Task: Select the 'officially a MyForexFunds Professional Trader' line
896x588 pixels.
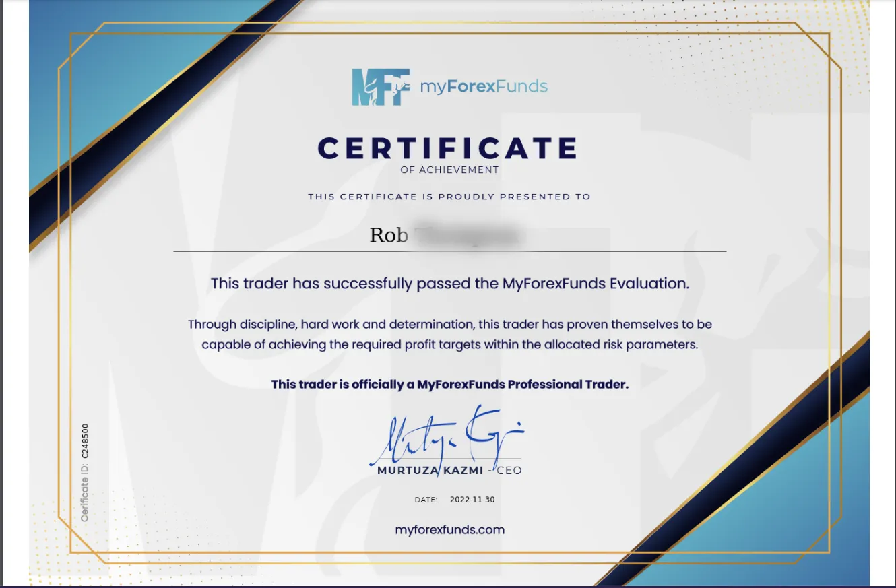Action: 450,385
